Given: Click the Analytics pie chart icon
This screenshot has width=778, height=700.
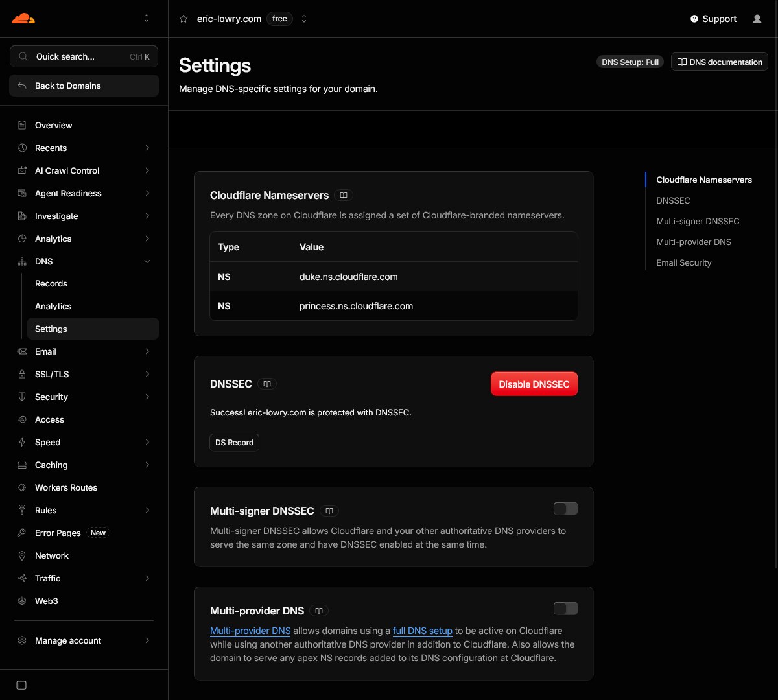Looking at the screenshot, I should click(x=22, y=239).
